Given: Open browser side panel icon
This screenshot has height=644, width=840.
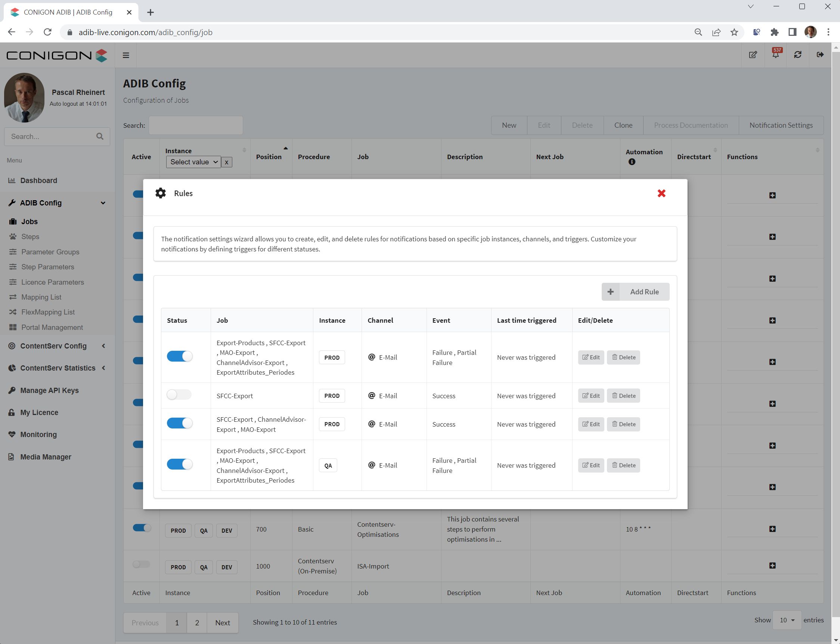Looking at the screenshot, I should click(x=793, y=32).
